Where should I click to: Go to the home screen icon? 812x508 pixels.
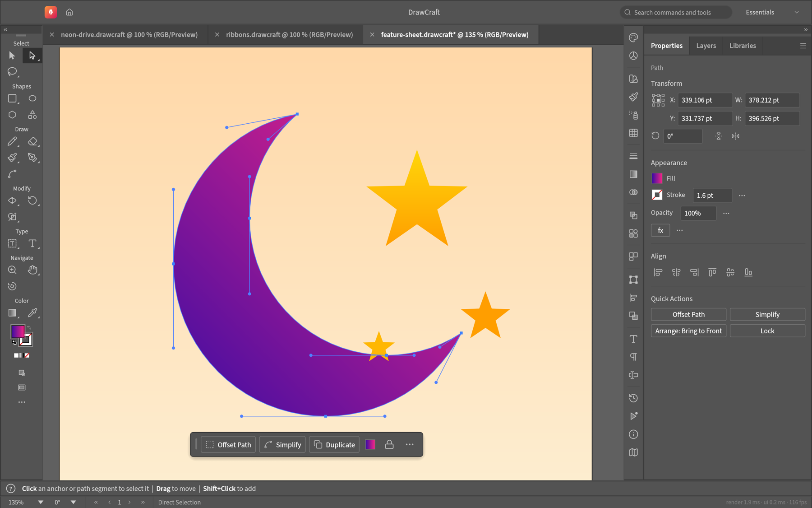[x=69, y=12]
